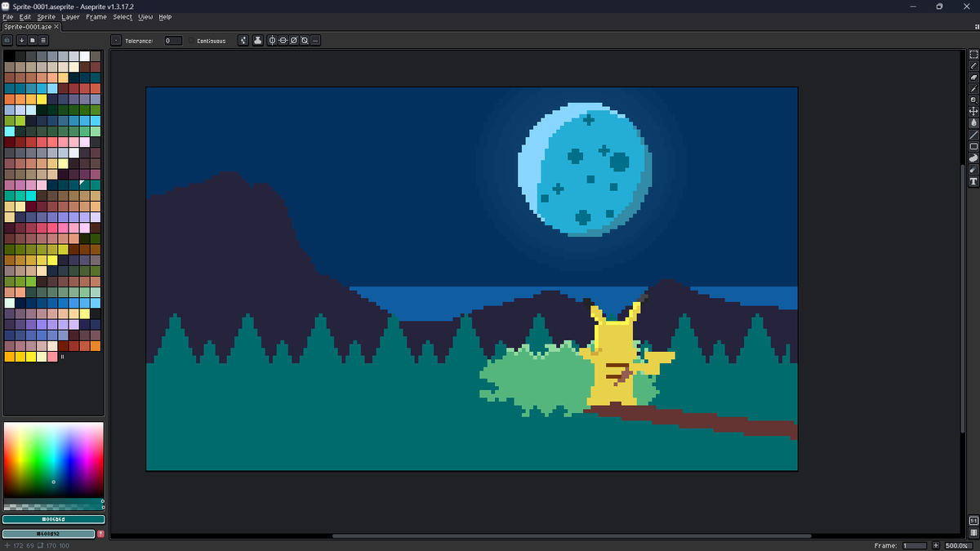980x551 pixels.
Task: Close the Sprite-0001.ase tab
Action: [56, 27]
